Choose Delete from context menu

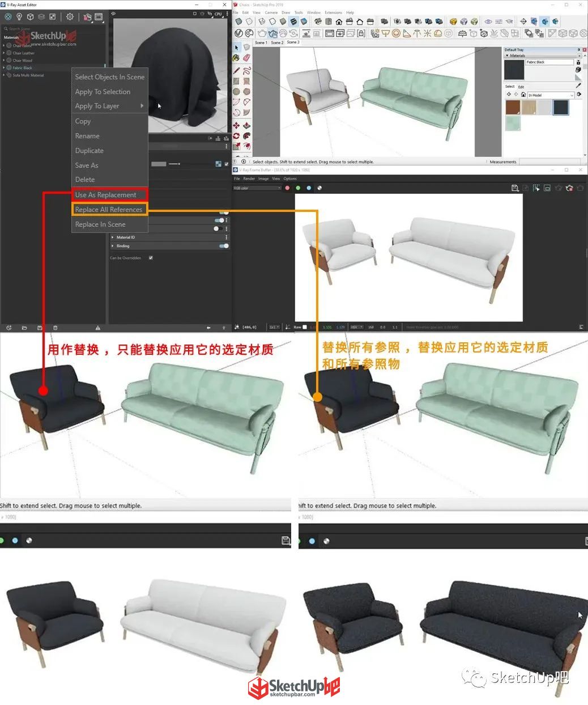pyautogui.click(x=109, y=180)
